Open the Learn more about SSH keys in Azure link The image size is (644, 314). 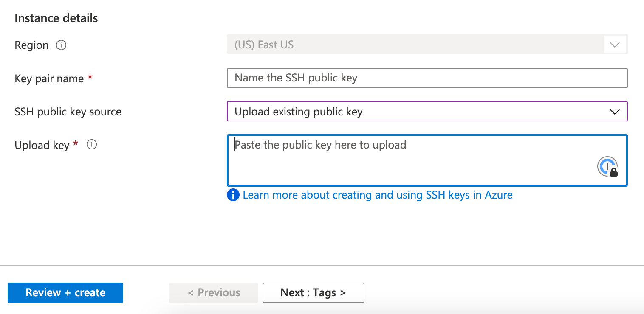coord(377,195)
